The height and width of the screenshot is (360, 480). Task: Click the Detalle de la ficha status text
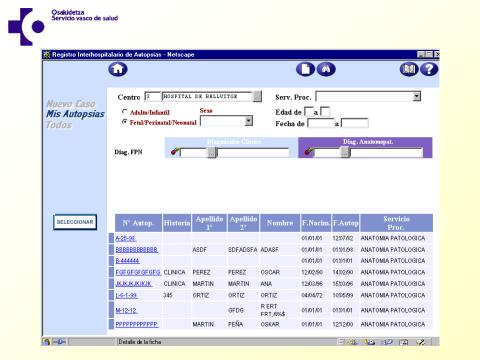[140, 342]
